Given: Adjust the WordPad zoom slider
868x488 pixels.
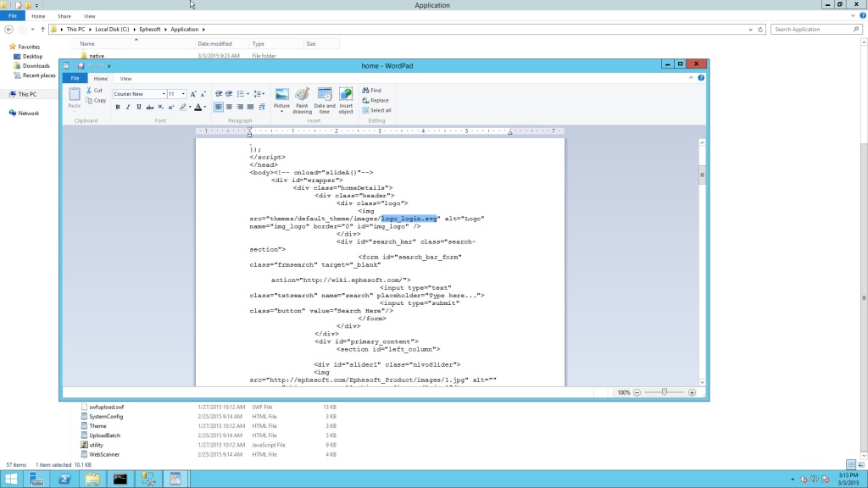Looking at the screenshot, I should point(665,392).
